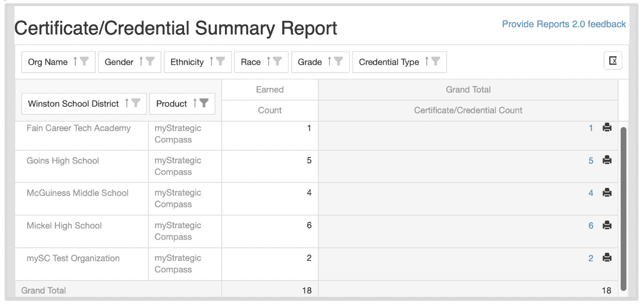
Task: Click Provide Reports 2.0 feedback link
Action: click(x=564, y=24)
